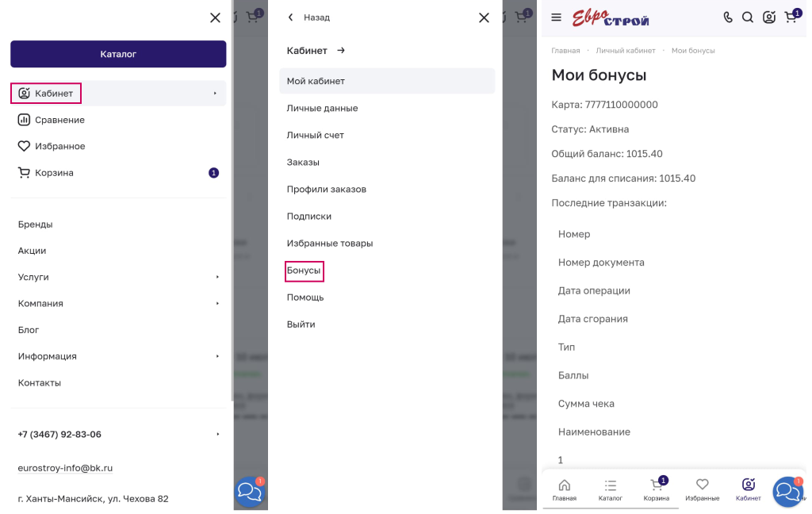
Task: Open search with the magnifier icon
Action: click(x=748, y=17)
